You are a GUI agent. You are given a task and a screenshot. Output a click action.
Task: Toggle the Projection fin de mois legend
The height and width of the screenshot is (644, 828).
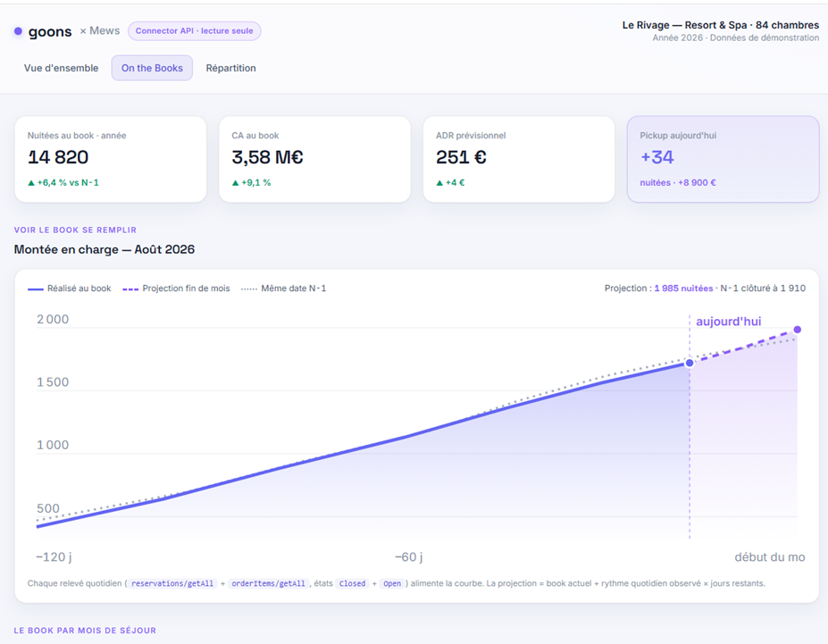pyautogui.click(x=176, y=289)
